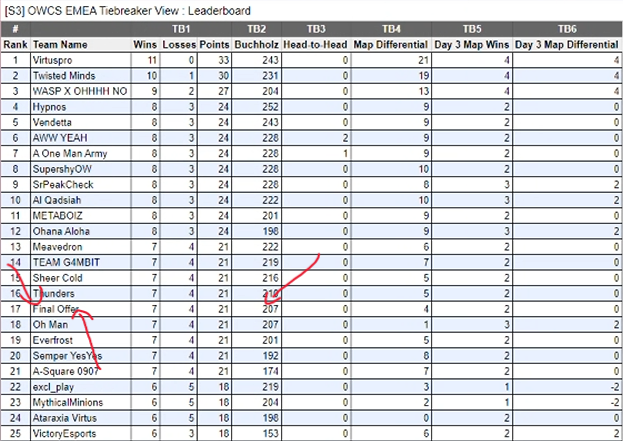This screenshot has width=623, height=441.
Task: Select the Day 3 Map Wins header
Action: [x=472, y=44]
